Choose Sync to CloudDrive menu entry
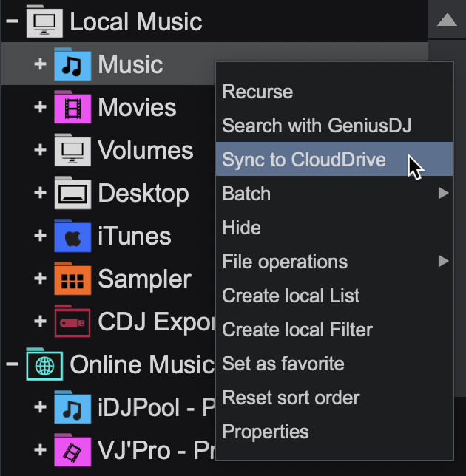This screenshot has width=466, height=476. pyautogui.click(x=304, y=160)
